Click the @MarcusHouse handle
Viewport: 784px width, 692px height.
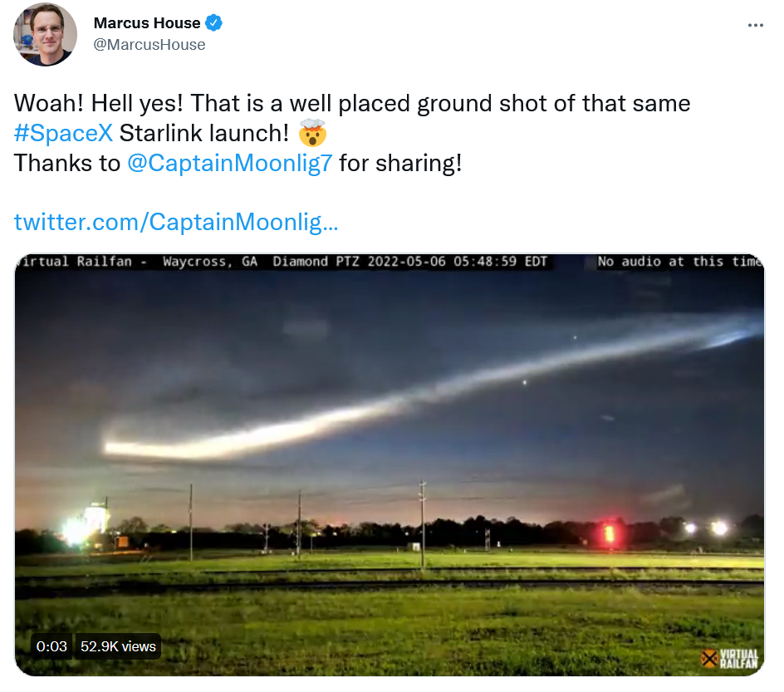(x=149, y=45)
